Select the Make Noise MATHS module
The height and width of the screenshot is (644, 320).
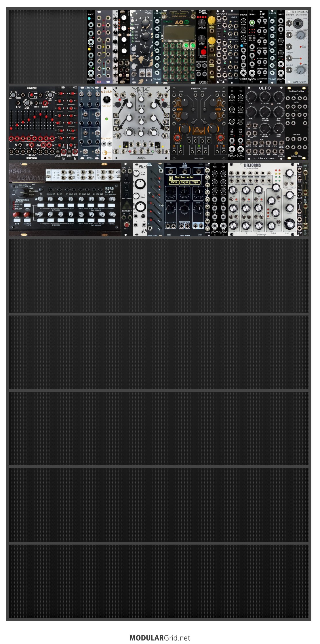141,123
